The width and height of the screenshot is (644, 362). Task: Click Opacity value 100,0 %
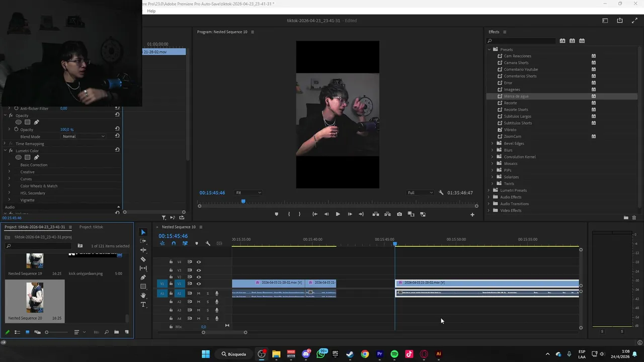67,130
